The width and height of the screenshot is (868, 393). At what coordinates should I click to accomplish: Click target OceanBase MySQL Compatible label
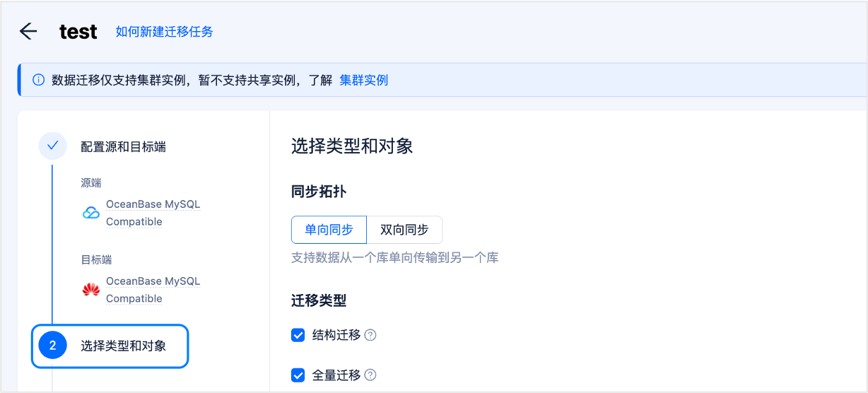tap(153, 290)
